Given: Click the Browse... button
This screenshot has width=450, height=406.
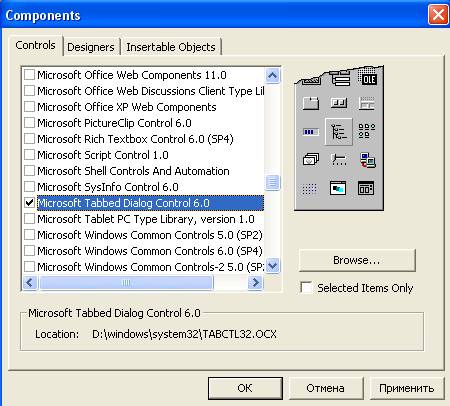Looking at the screenshot, I should point(357,260).
